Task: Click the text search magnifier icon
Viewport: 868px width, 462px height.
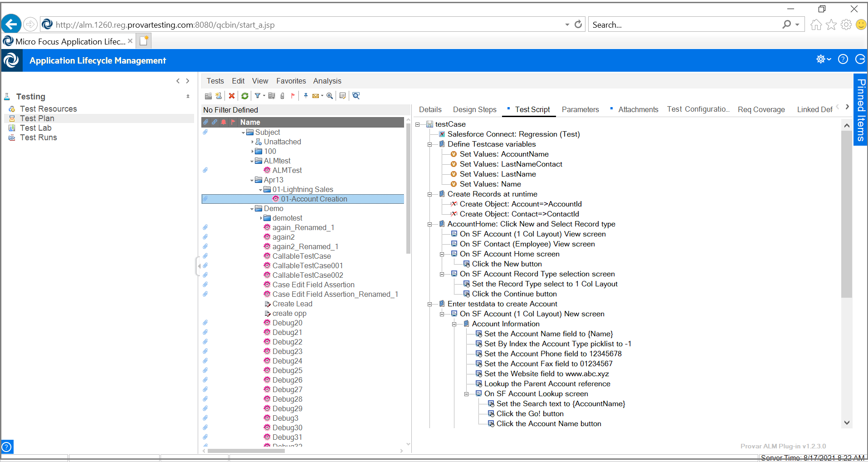Action: [330, 96]
